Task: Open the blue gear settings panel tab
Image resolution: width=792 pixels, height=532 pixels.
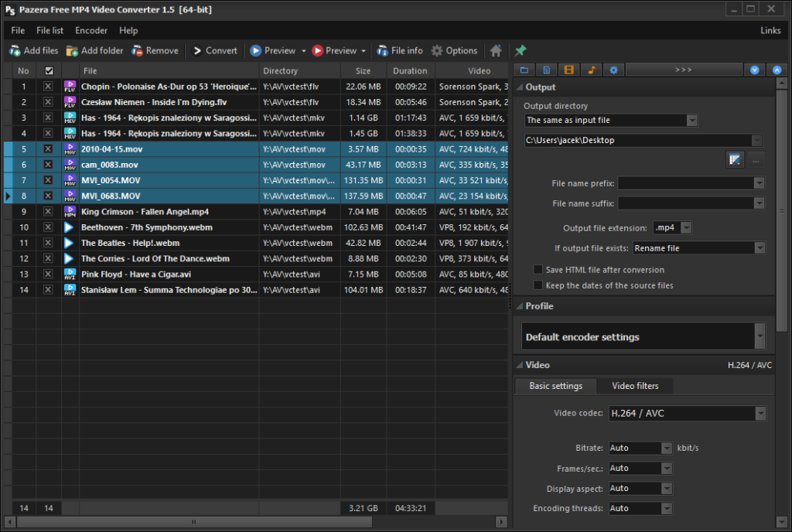Action: point(613,70)
